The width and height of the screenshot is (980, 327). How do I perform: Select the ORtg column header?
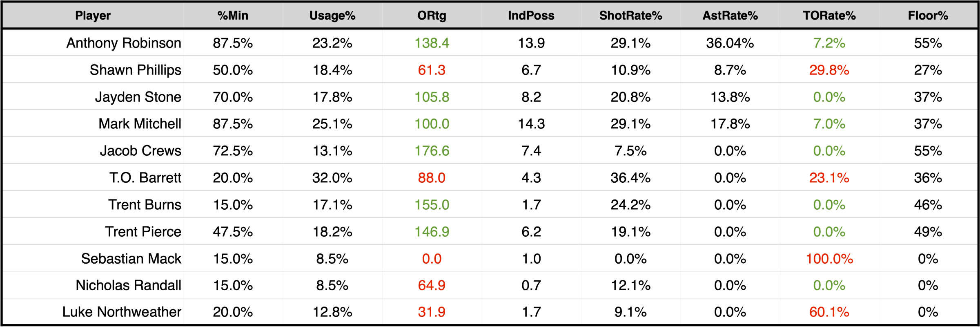(432, 16)
